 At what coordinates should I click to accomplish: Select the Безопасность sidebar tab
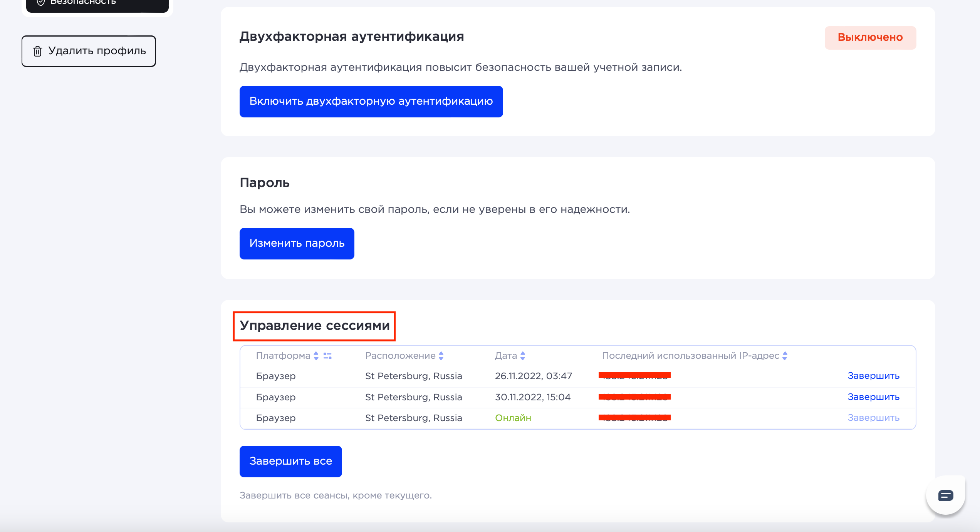pos(97,4)
